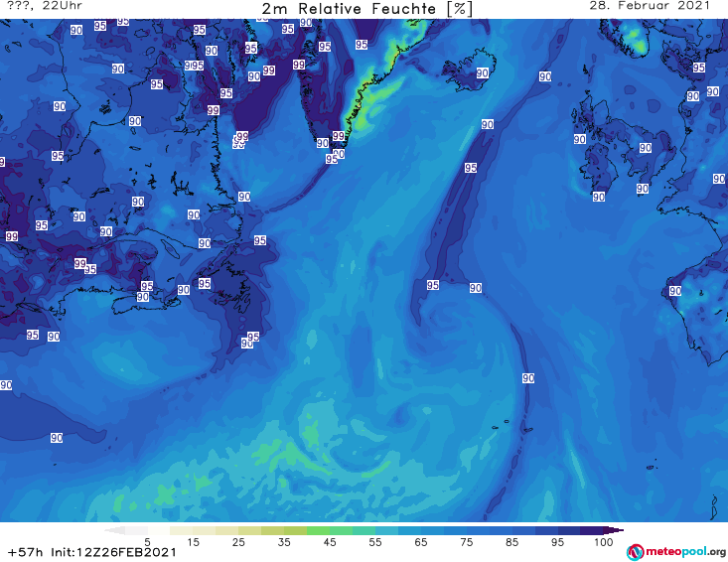The height and width of the screenshot is (562, 728).
Task: Click the Iceland landmass outline on the map
Action: pyautogui.click(x=468, y=70)
